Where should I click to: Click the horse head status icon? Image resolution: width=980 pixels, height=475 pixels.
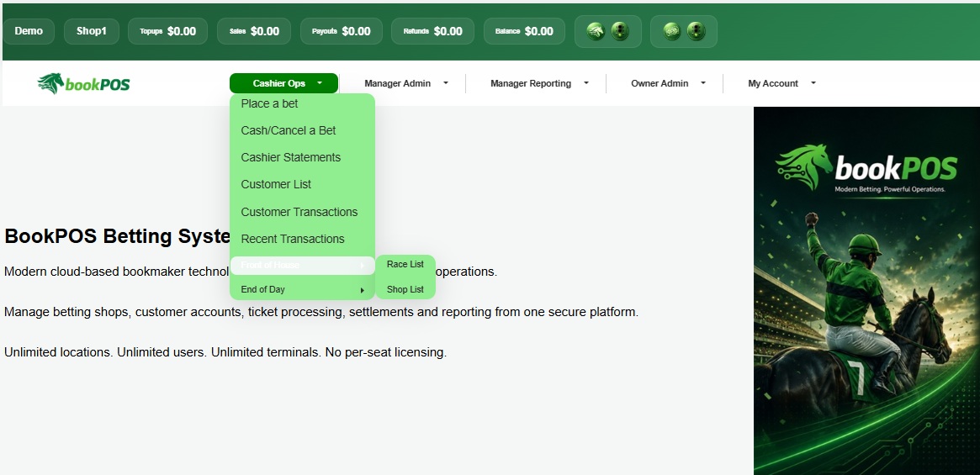[596, 31]
